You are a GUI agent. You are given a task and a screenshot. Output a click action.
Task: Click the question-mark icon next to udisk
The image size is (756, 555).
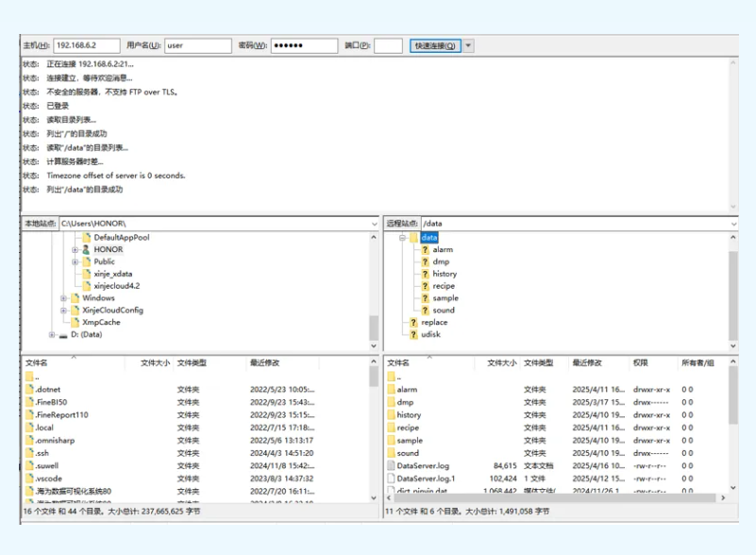[x=412, y=334]
